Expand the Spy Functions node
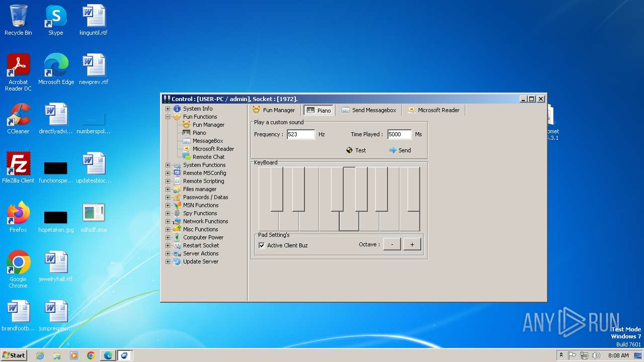 (x=168, y=213)
